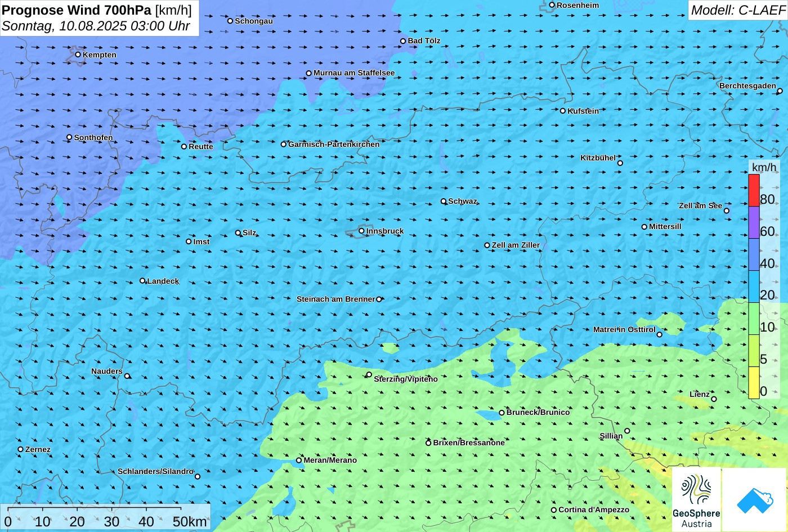
Task: Click the Mittersill location marker
Action: (x=644, y=227)
